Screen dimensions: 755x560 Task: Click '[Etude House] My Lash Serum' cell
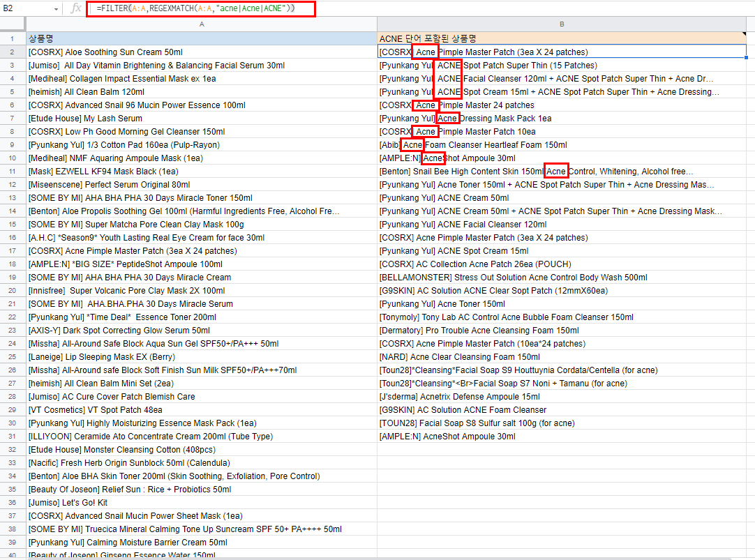[202, 119]
